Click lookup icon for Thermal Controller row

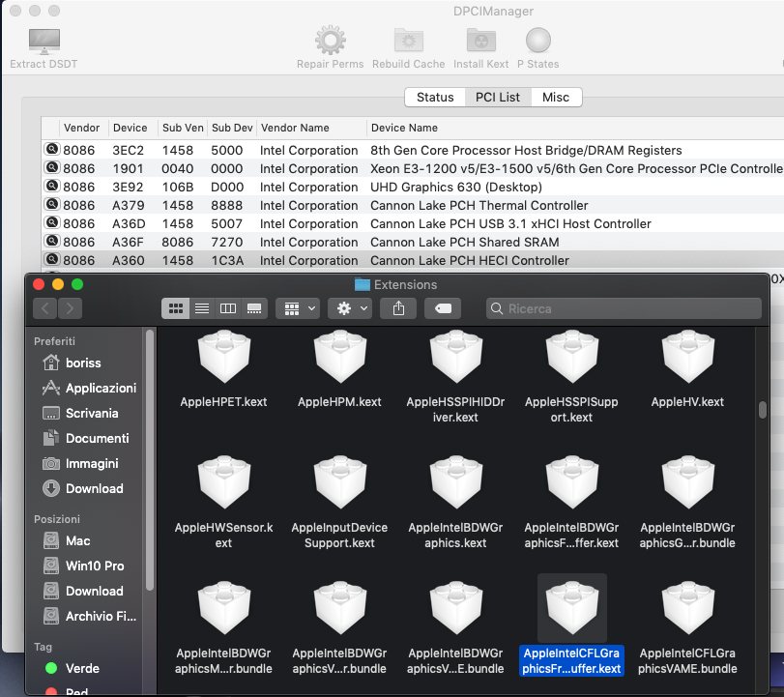tap(52, 205)
